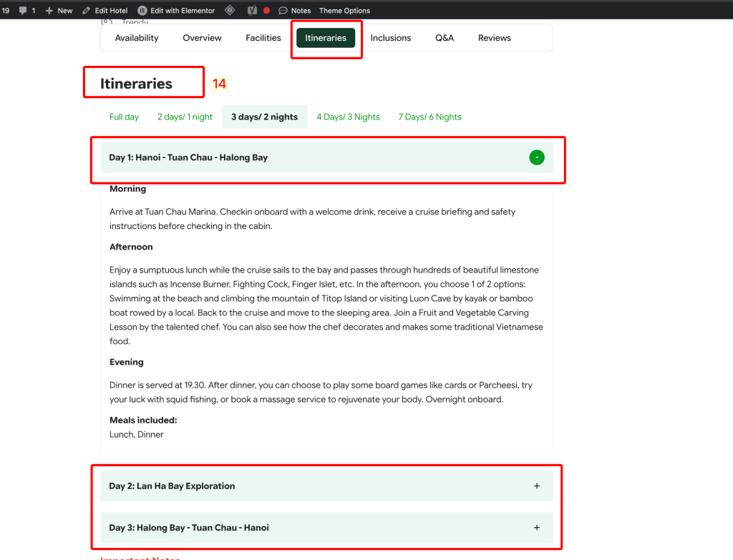
Task: Click the diamond-shaped plugin icon in admin bar
Action: 230,11
